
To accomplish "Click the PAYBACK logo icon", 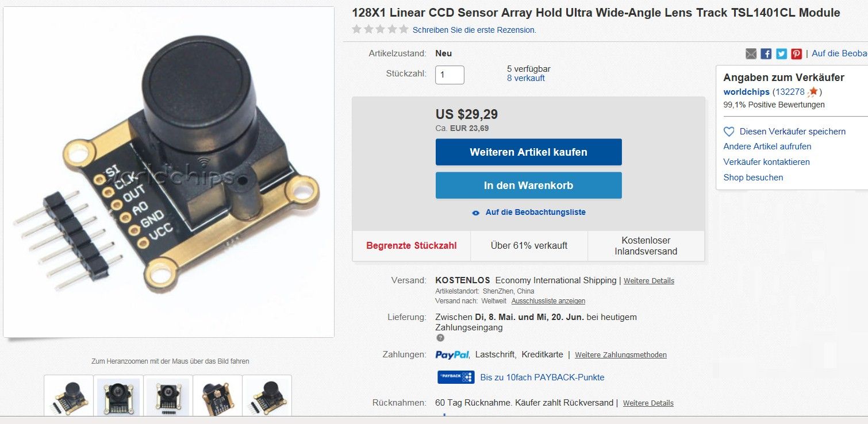I will 456,377.
